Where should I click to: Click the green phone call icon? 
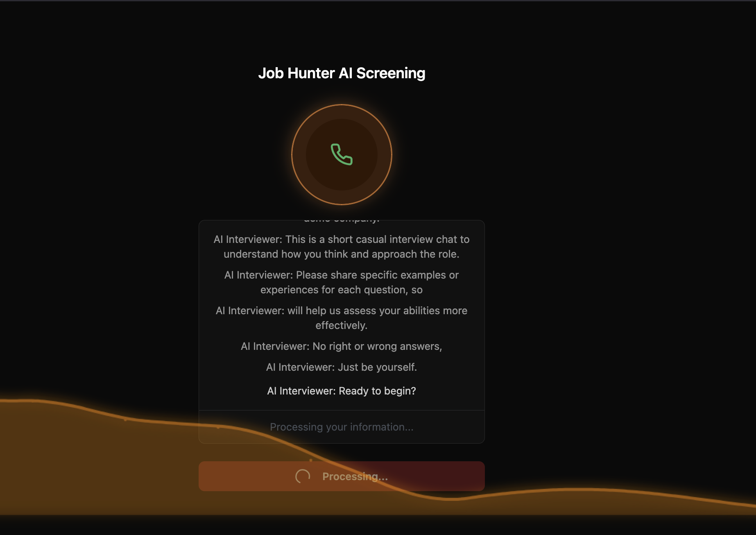[342, 154]
